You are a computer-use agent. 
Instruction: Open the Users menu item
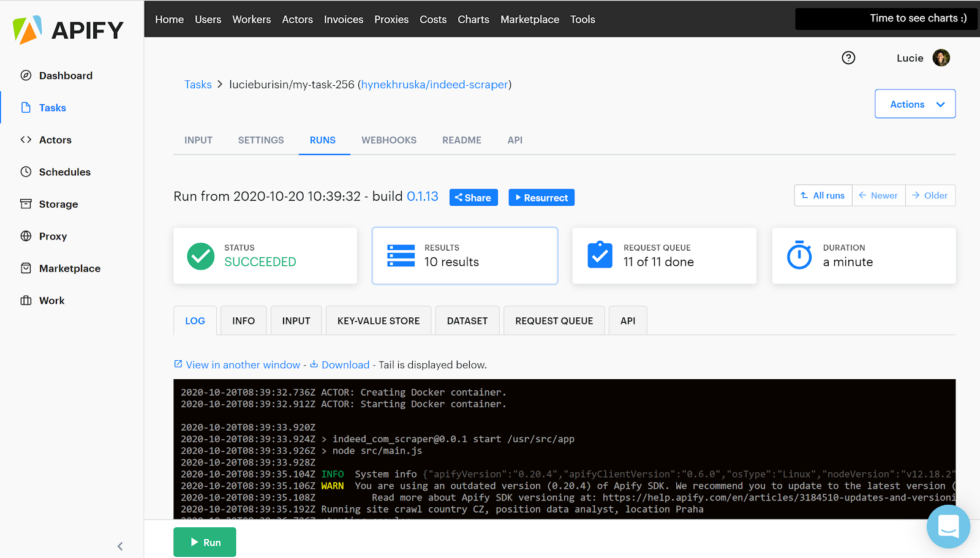[208, 20]
